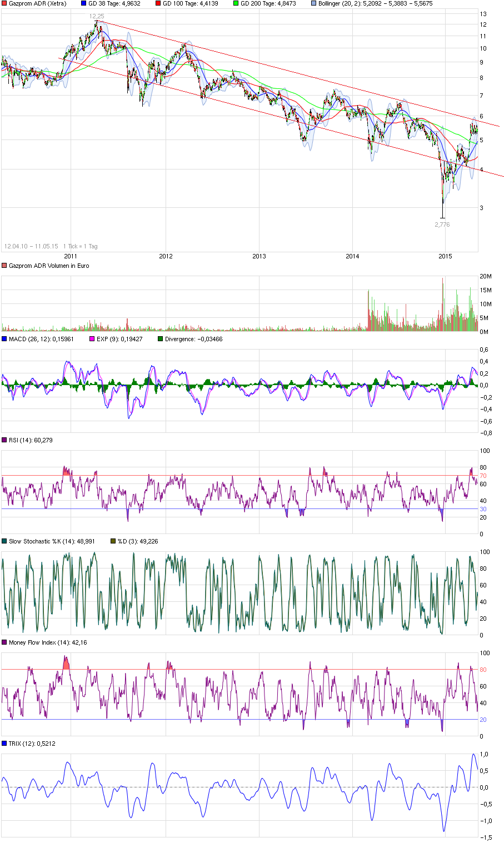Click the Money Flow Index legend swatch

tap(4, 642)
